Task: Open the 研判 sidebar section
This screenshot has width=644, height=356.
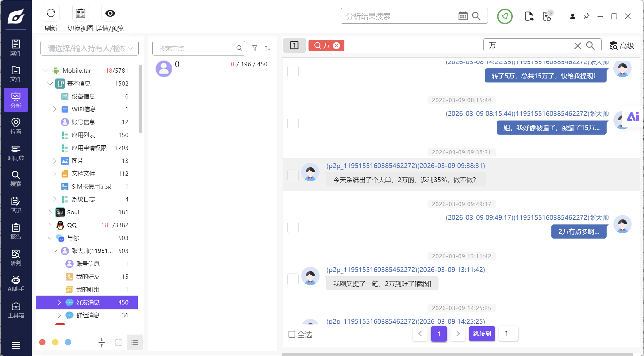Action: 16,258
